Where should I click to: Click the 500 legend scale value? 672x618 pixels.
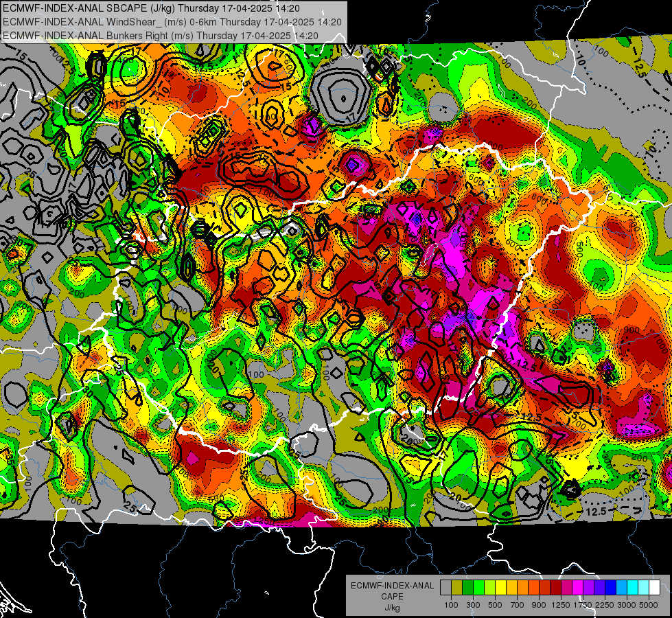(x=495, y=605)
